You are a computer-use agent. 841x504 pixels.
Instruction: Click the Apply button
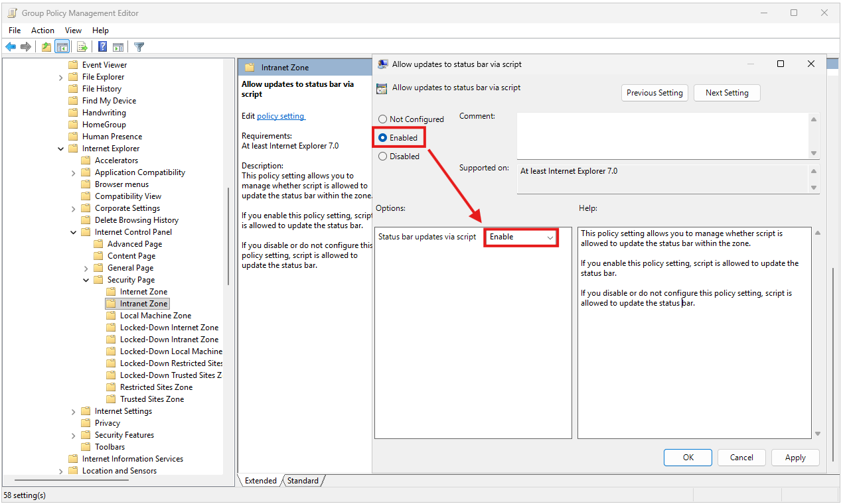coord(795,458)
